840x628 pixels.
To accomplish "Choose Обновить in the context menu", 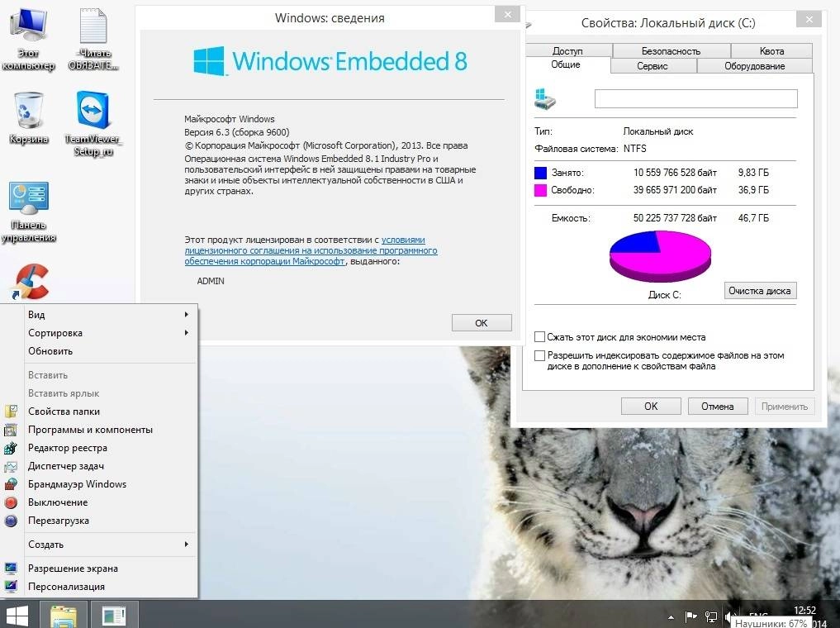I will 111,351.
